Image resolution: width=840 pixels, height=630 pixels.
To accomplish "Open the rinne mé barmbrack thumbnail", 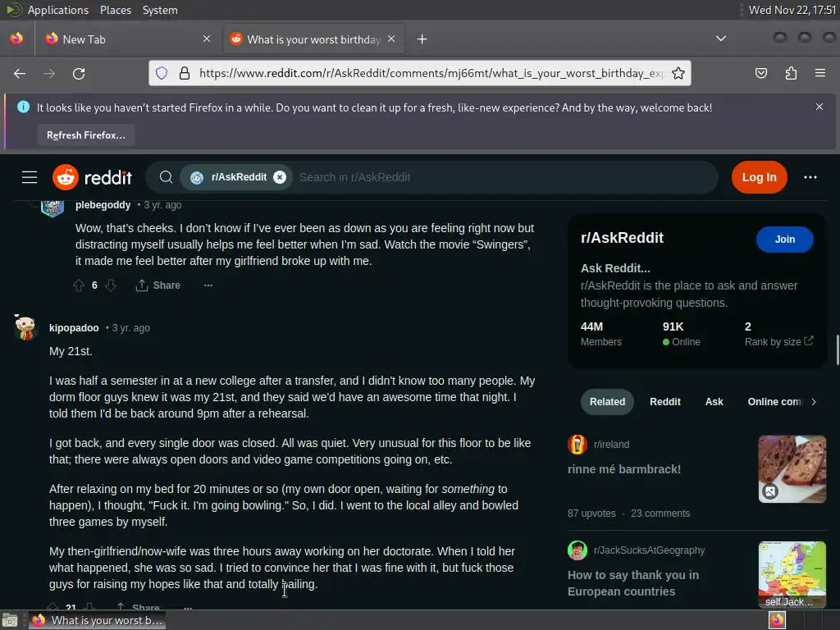I will point(792,468).
